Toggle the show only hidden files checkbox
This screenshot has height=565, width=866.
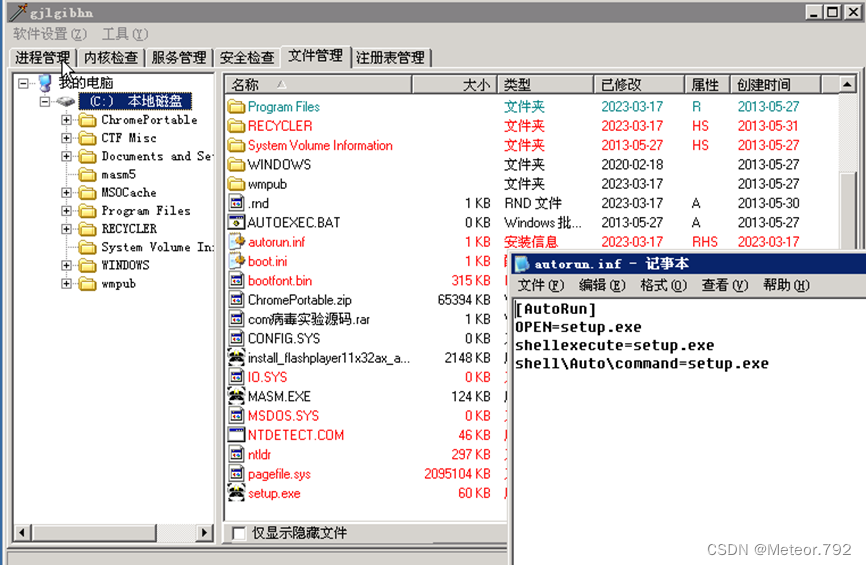click(239, 533)
